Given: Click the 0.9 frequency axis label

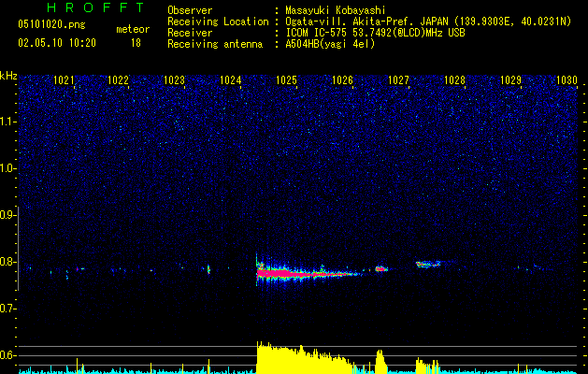Looking at the screenshot, I should [x=7, y=215].
